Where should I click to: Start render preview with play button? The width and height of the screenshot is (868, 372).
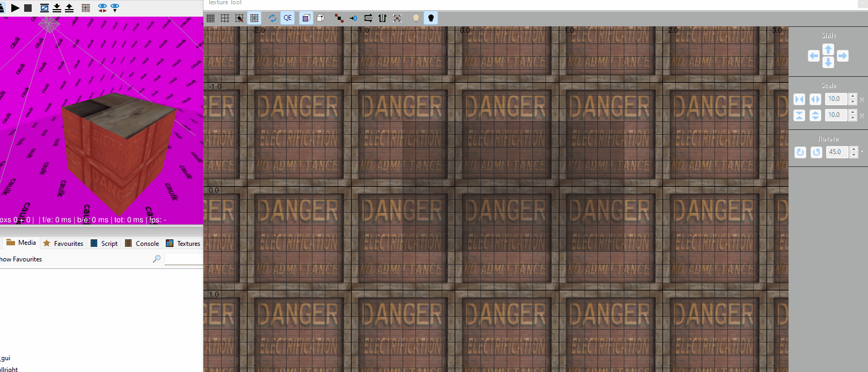[15, 8]
